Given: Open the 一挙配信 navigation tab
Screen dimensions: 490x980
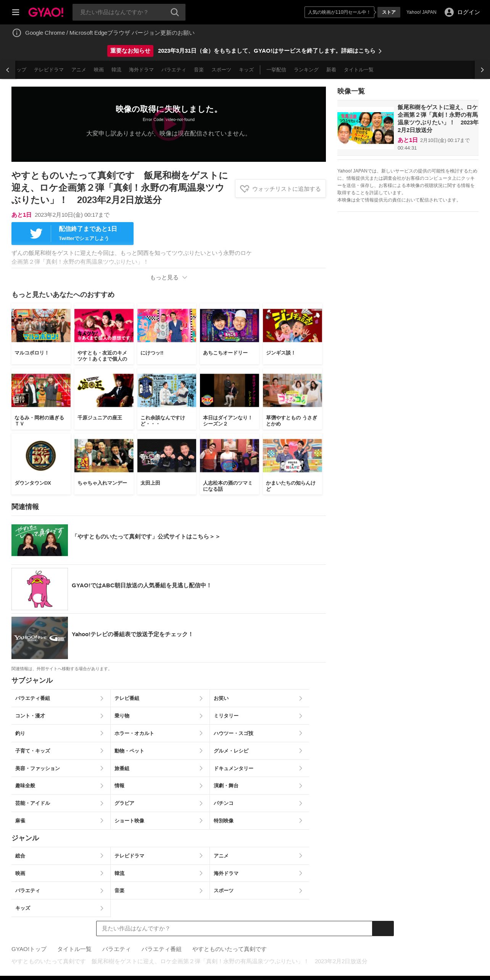Looking at the screenshot, I should pos(276,70).
